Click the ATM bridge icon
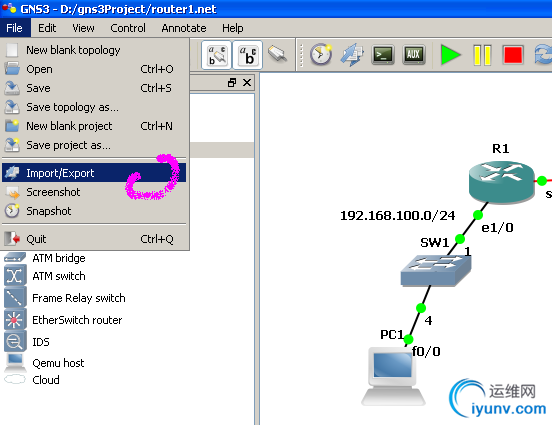 coord(15,257)
